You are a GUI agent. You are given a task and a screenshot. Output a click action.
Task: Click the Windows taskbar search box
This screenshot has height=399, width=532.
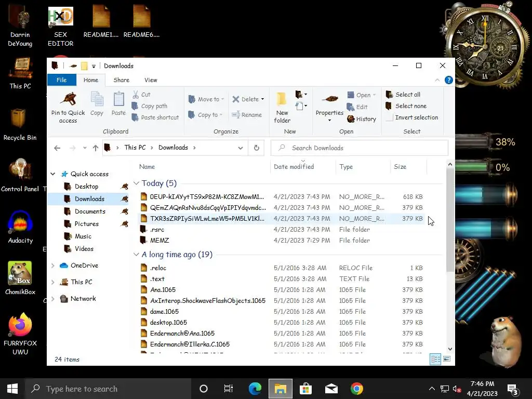pos(108,389)
